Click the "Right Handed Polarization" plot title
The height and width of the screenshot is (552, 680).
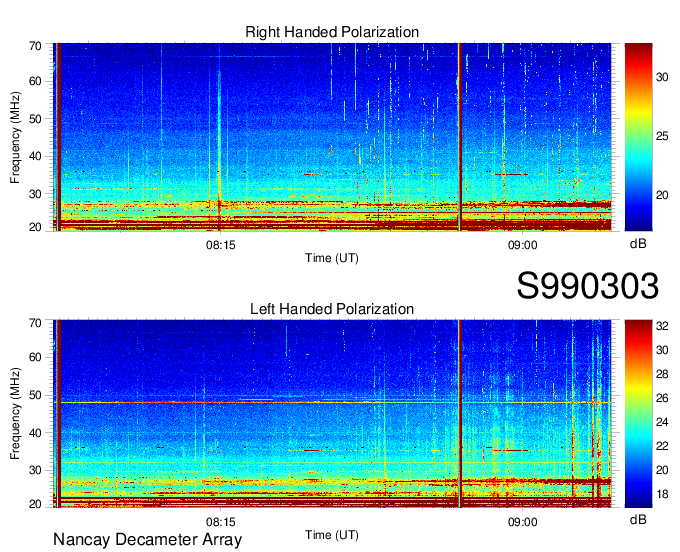pos(332,32)
